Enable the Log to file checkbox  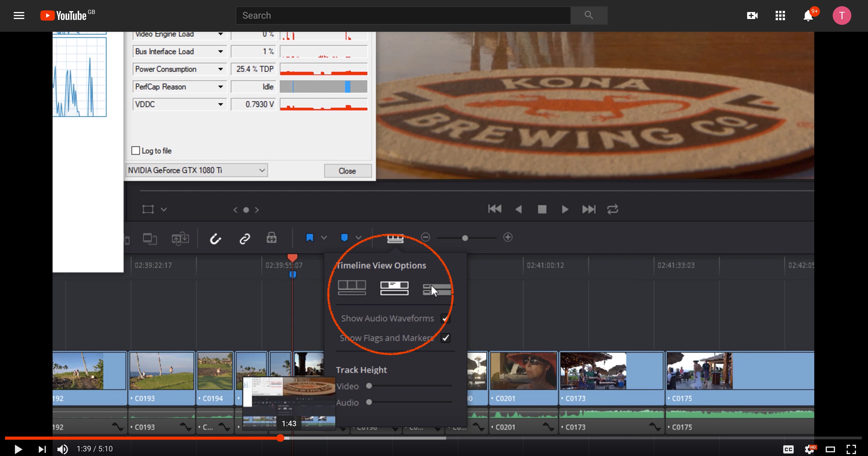click(135, 150)
